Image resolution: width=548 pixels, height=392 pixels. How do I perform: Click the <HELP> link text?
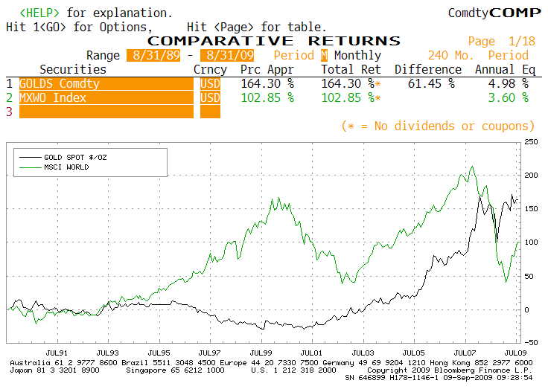click(x=39, y=13)
